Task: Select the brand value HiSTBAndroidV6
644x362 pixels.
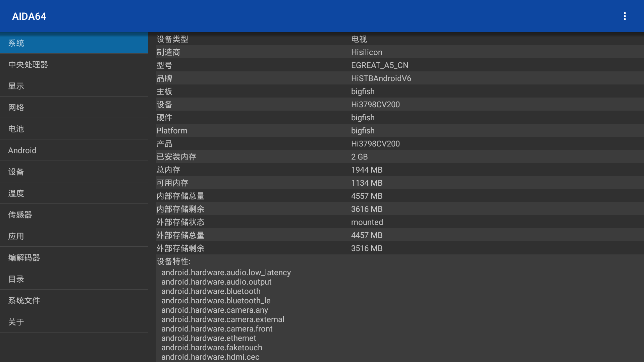Action: click(381, 78)
